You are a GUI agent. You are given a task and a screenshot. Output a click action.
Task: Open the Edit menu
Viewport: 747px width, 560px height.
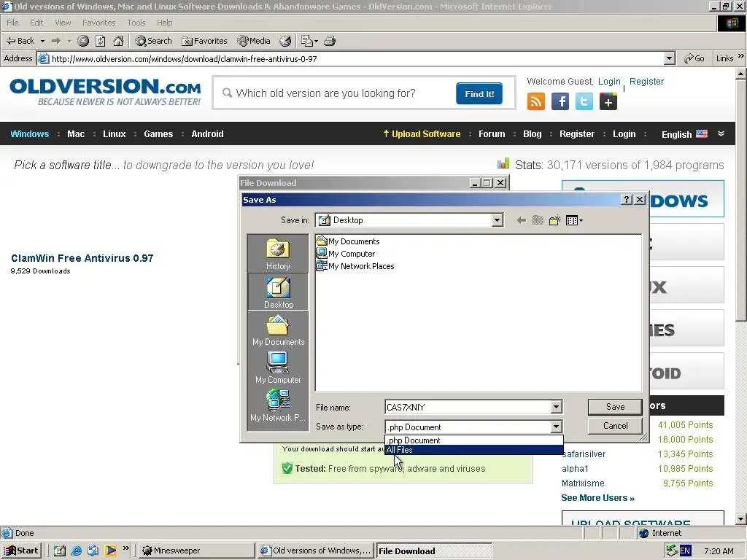36,23
